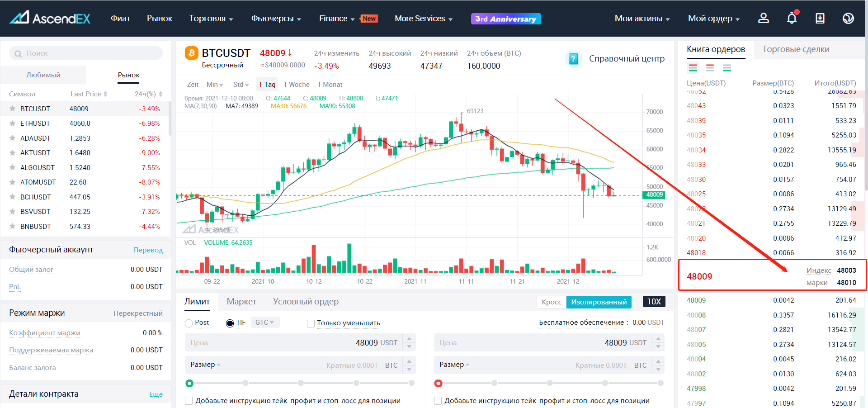
Task: Check the Только уменьшить checkbox
Action: tap(311, 323)
